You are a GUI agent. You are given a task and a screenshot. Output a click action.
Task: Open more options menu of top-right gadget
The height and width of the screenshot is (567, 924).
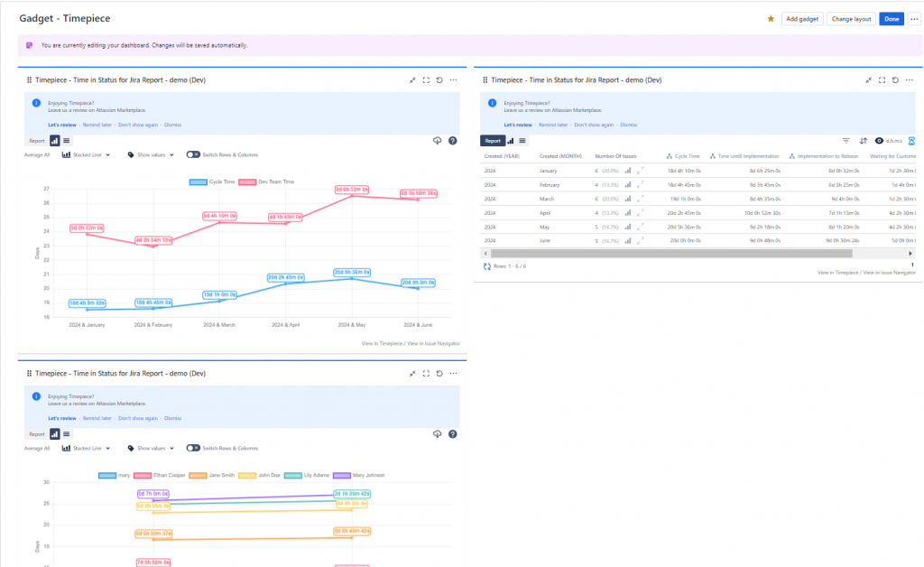click(910, 80)
